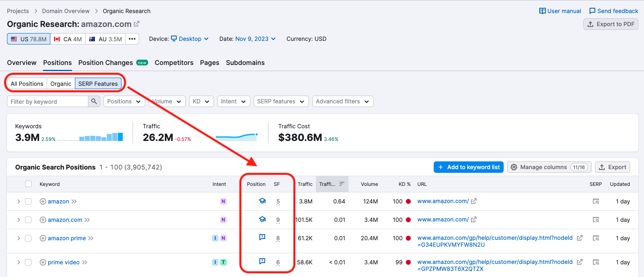Screen dimensions: 644x277
Task: Go to the Overview tab
Action: pos(22,63)
